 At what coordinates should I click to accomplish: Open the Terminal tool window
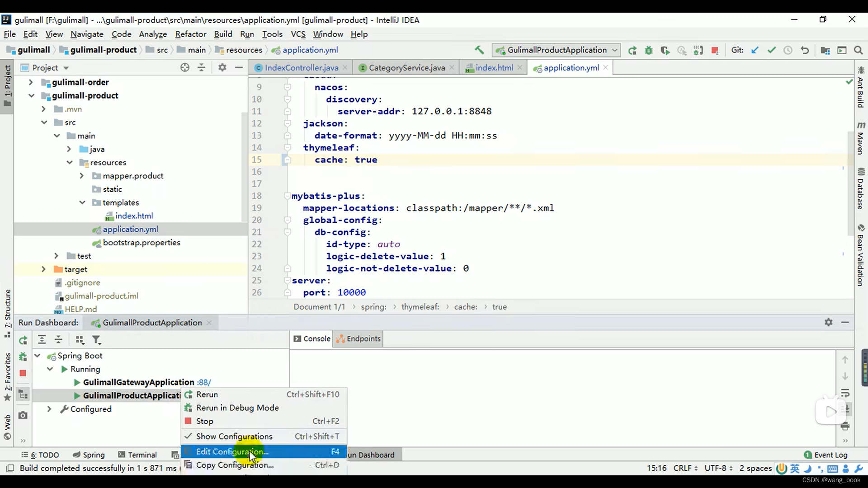point(137,455)
